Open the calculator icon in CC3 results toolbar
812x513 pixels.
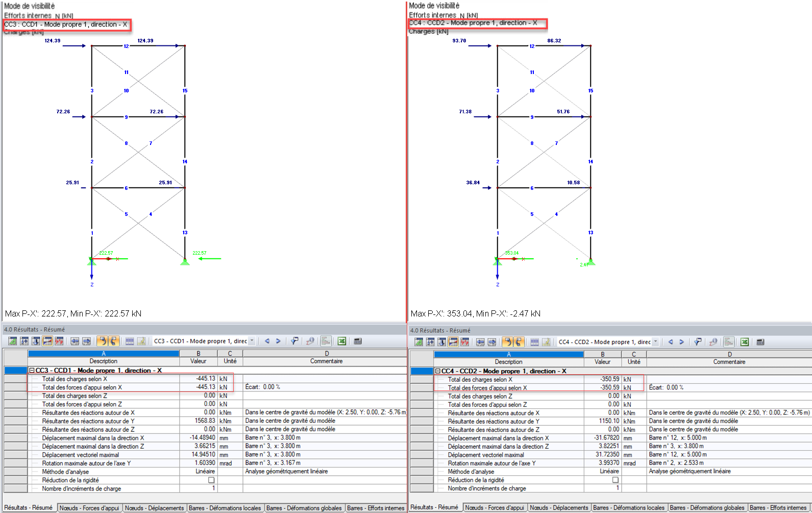(358, 341)
